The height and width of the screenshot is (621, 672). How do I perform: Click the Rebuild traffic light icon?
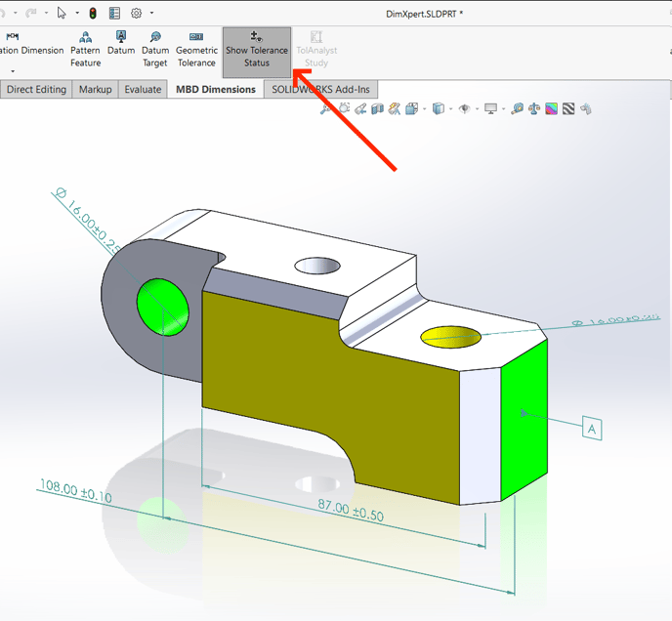pyautogui.click(x=93, y=14)
